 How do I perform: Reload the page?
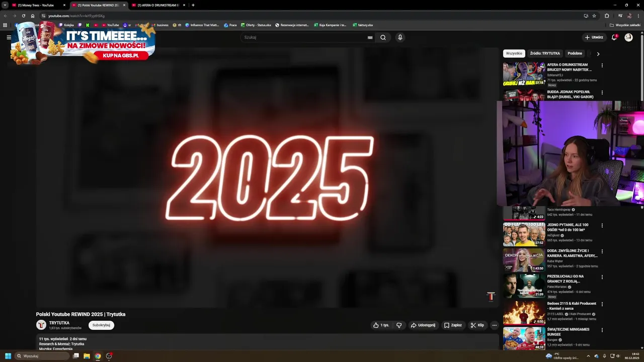tap(23, 16)
